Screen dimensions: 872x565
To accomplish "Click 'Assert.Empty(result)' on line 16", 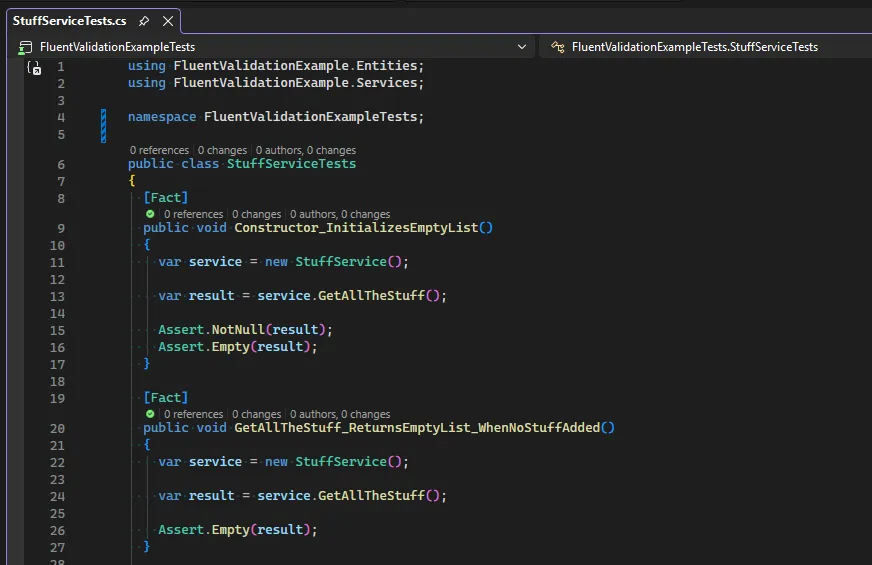I will point(234,347).
